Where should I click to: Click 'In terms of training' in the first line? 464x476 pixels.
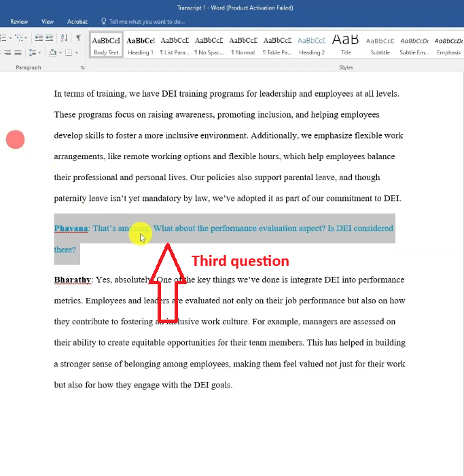[x=90, y=94]
